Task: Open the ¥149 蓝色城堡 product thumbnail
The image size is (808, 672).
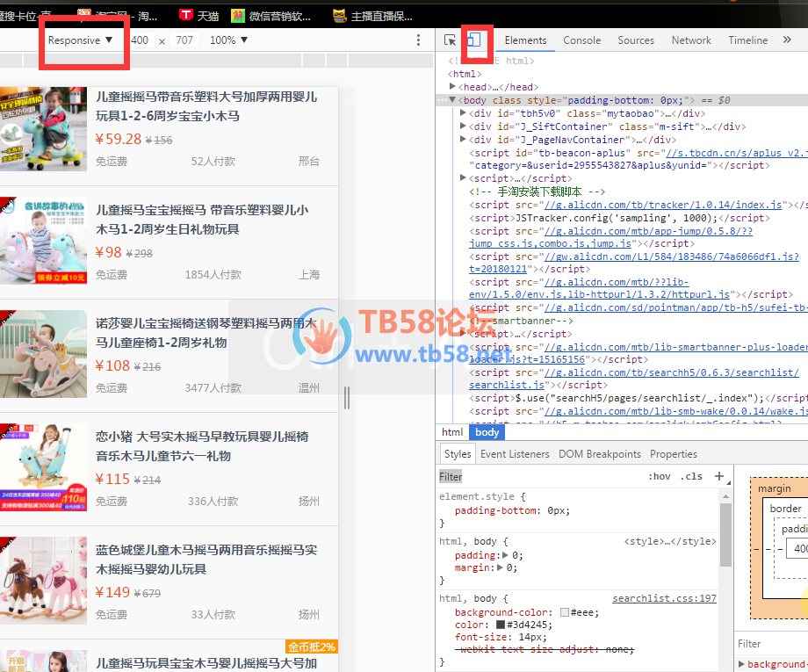Action: click(43, 581)
